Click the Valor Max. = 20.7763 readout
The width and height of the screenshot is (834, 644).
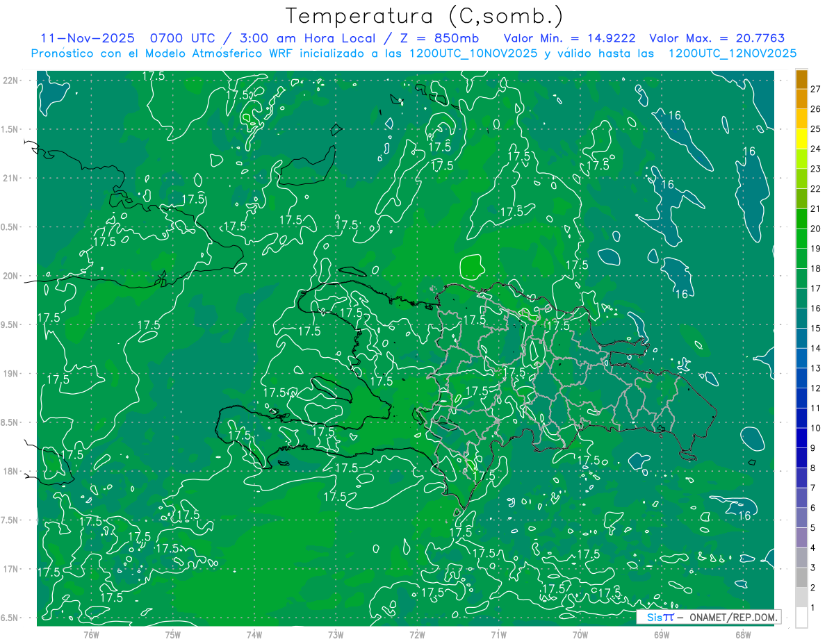717,38
